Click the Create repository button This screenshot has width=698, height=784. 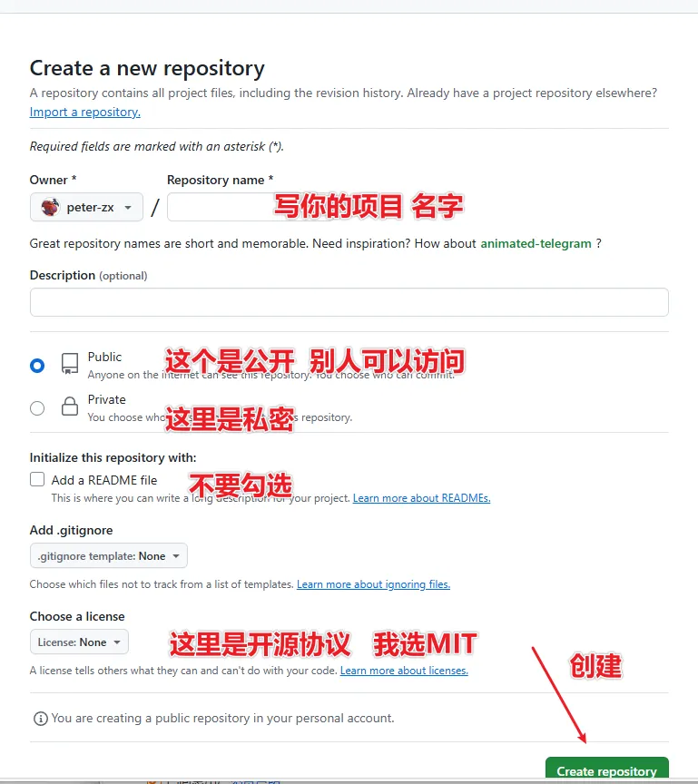(606, 770)
